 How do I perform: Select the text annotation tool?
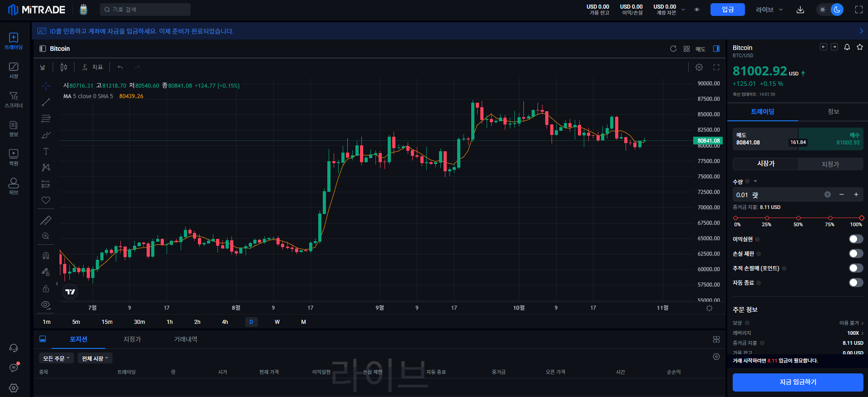(x=46, y=151)
